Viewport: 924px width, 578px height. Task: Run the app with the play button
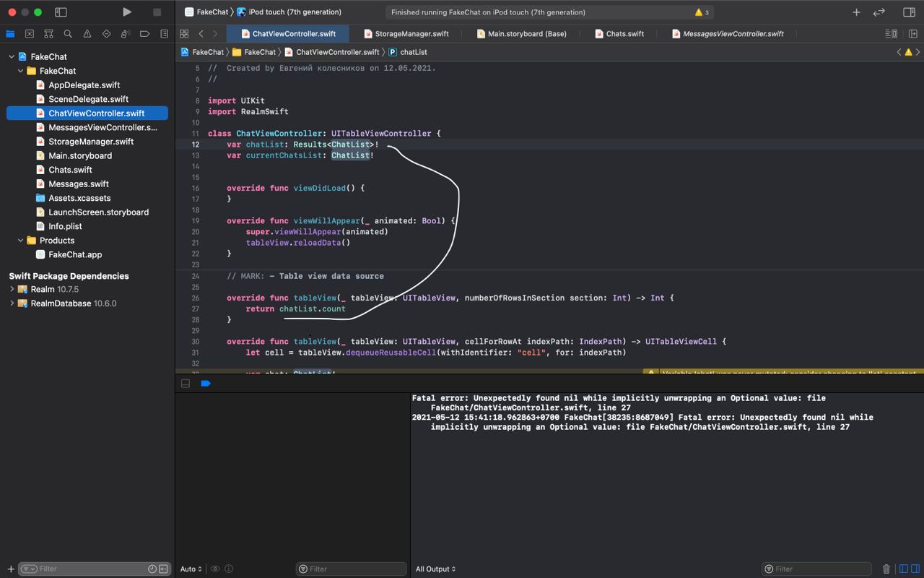pos(127,12)
